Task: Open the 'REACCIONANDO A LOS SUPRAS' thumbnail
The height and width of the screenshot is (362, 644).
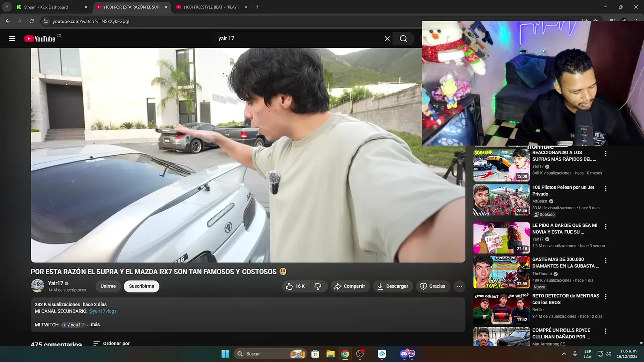Action: 502,164
